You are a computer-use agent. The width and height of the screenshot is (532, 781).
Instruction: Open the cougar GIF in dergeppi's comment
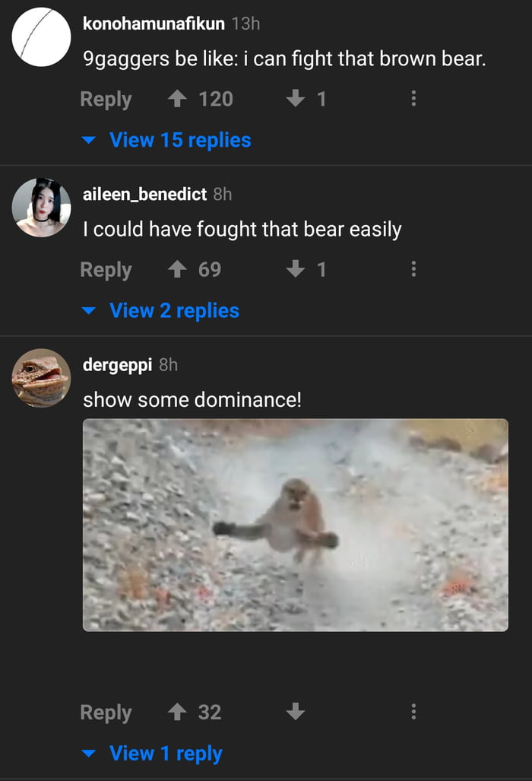pos(295,524)
